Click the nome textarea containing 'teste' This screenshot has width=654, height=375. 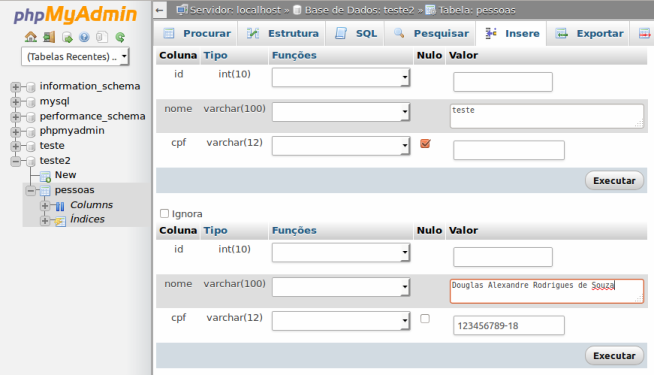point(547,116)
